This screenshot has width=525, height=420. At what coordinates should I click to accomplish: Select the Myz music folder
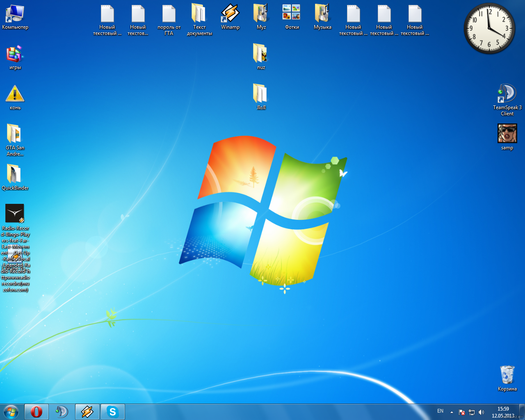point(261,17)
